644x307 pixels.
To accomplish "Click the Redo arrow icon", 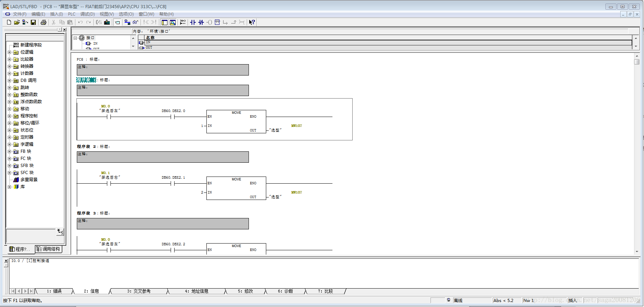I will pos(89,22).
